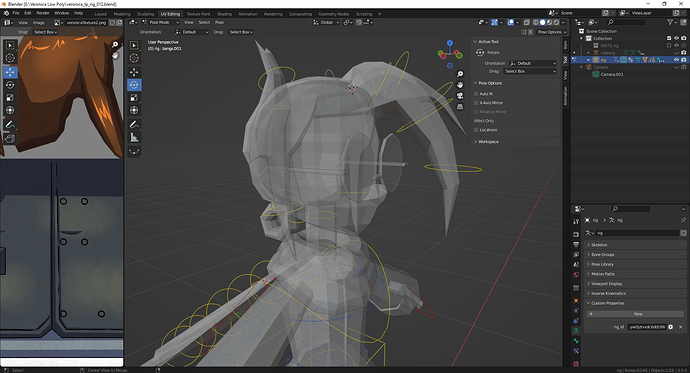
Task: Select the Breakdowner pose tool in the 3D viewport
Action: tap(134, 152)
